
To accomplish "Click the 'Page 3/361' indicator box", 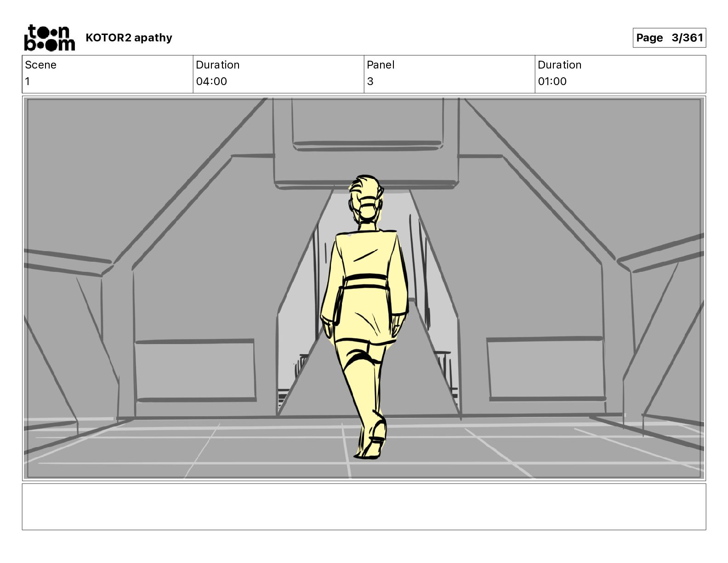I will (669, 38).
